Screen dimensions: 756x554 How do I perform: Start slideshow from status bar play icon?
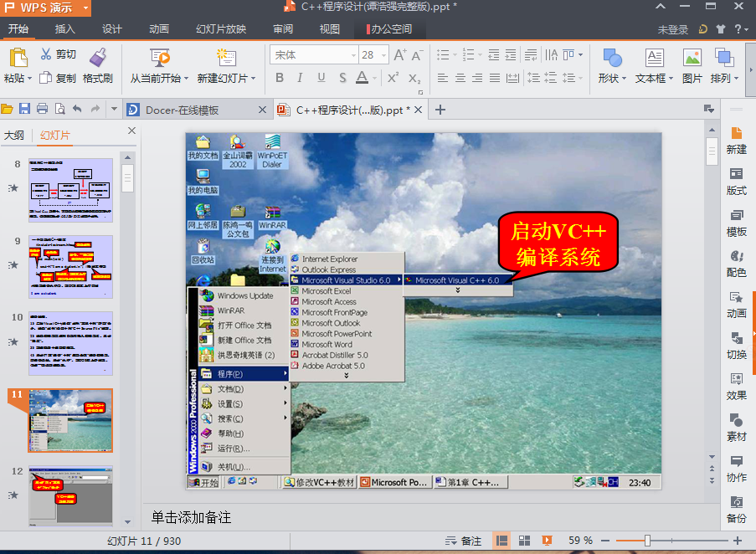[547, 541]
